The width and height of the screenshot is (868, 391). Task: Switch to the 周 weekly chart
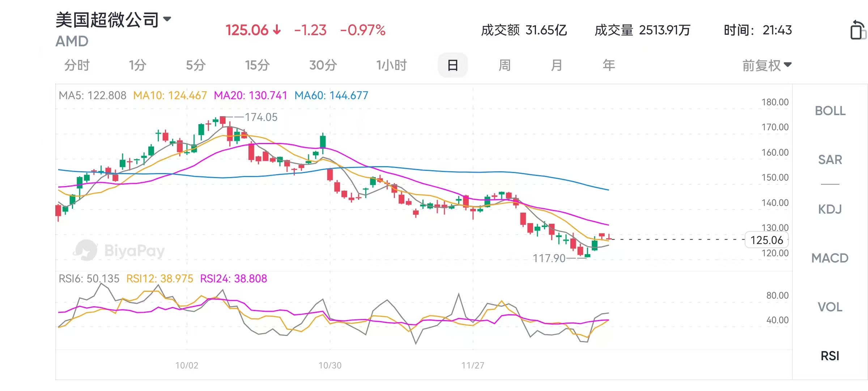tap(505, 66)
